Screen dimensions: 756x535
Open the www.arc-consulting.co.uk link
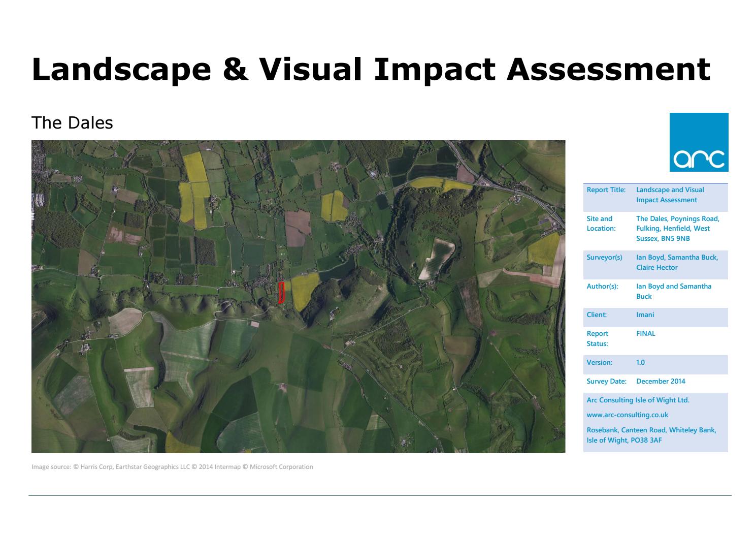(x=628, y=415)
